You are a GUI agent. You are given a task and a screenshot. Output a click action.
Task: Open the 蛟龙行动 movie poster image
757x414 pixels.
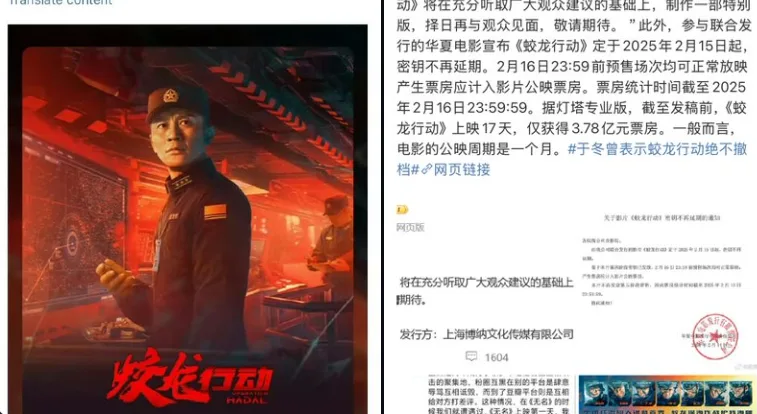tap(187, 220)
